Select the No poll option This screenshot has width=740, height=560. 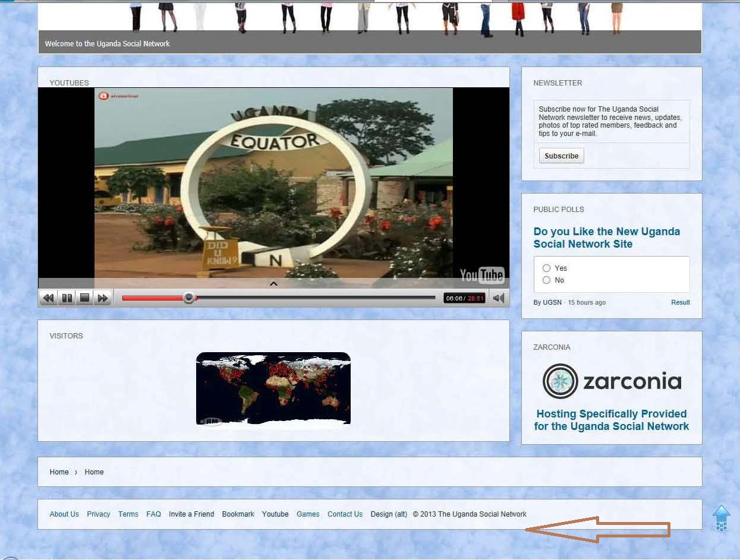(x=547, y=280)
